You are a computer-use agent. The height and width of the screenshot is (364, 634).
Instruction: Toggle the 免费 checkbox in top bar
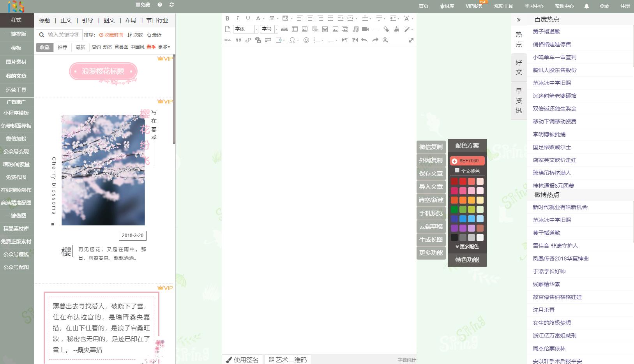click(x=138, y=5)
